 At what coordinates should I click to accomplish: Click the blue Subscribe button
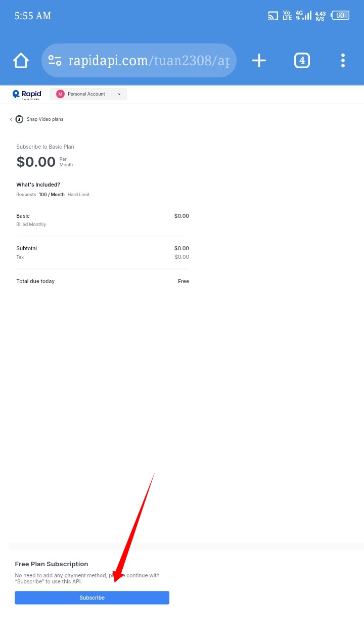(92, 598)
